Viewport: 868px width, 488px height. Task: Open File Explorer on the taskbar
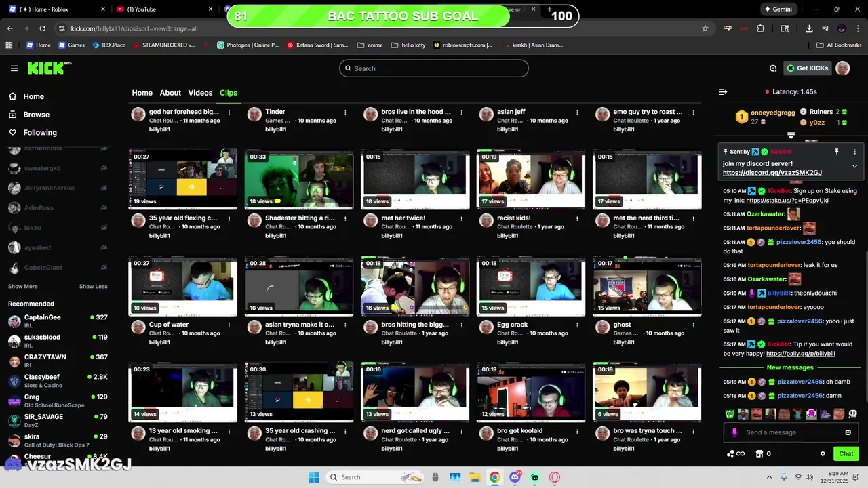pyautogui.click(x=475, y=477)
